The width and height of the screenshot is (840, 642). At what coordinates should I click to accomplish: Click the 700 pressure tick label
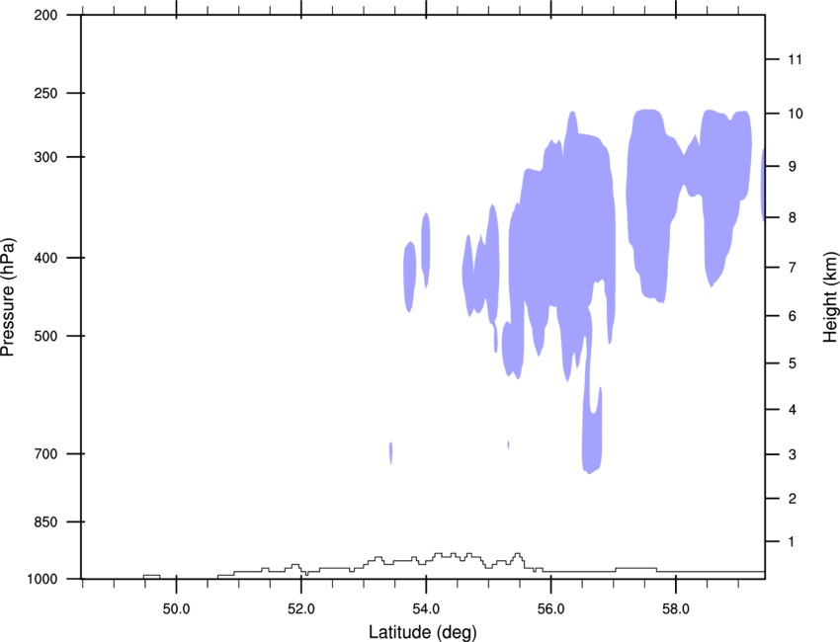[x=45, y=453]
